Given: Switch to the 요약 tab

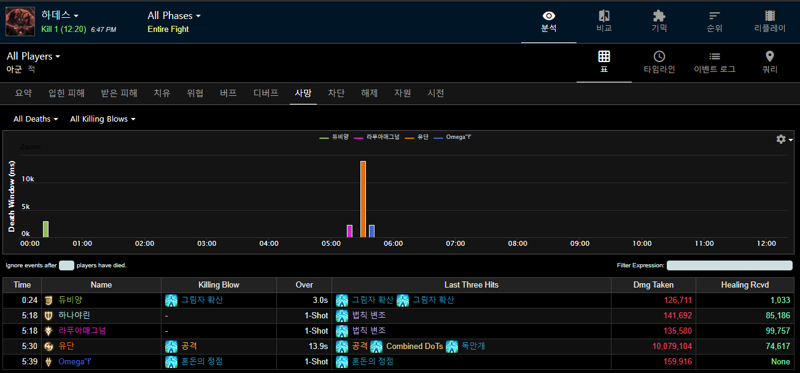Looking at the screenshot, I should click(23, 93).
